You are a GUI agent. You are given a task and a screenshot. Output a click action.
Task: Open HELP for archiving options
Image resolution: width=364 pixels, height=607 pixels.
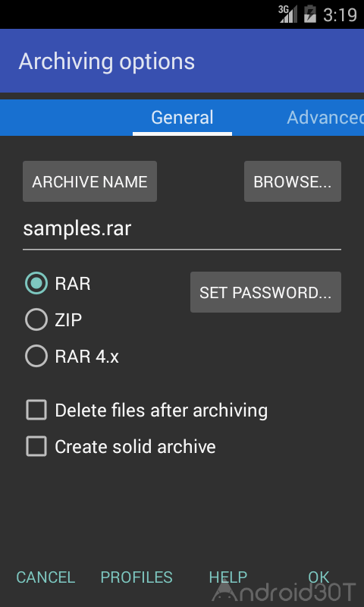click(227, 577)
